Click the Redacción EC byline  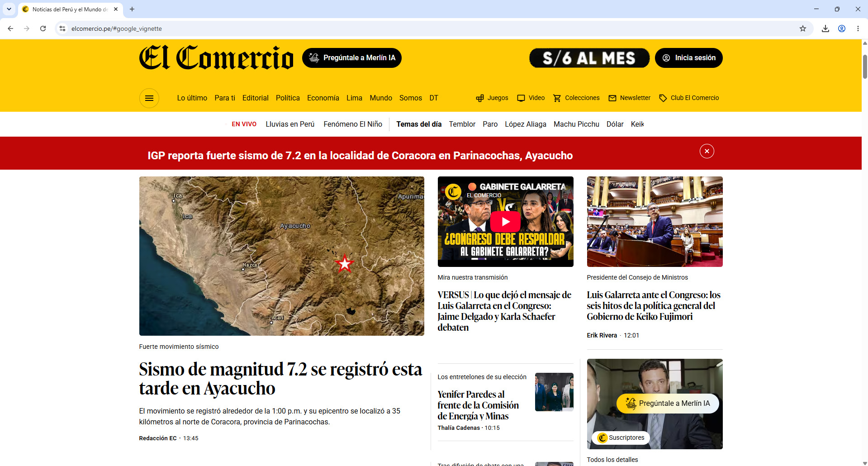pos(158,438)
